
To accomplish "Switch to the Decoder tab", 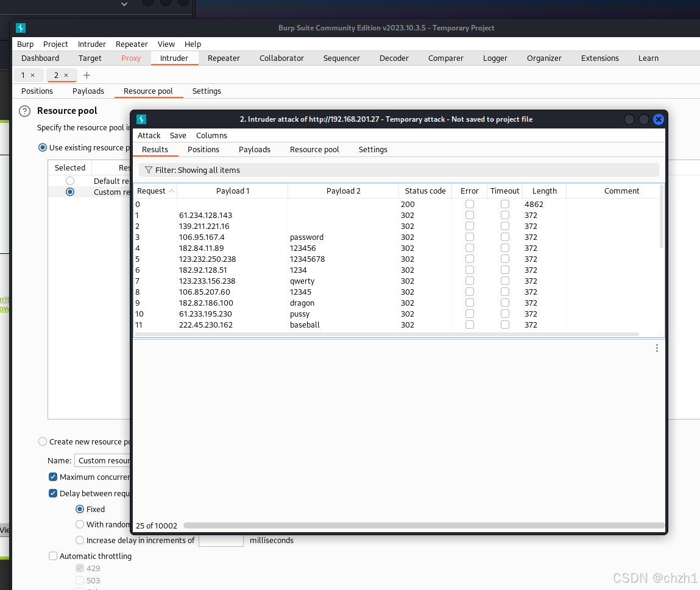I will [x=394, y=58].
